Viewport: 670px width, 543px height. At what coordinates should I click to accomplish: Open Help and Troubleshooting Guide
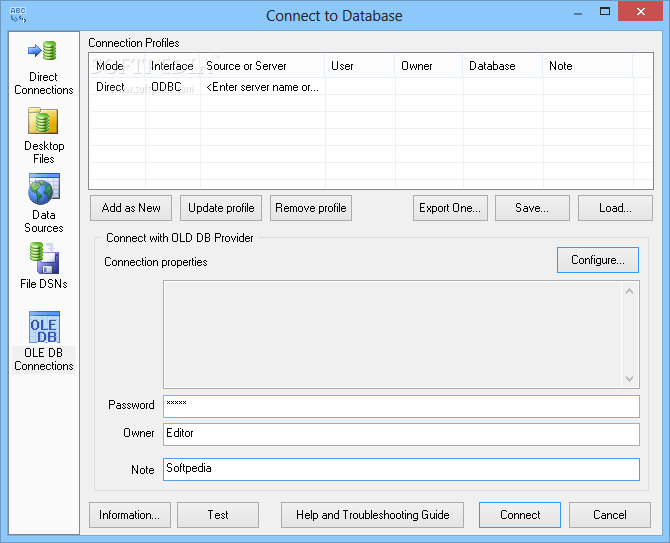click(372, 515)
